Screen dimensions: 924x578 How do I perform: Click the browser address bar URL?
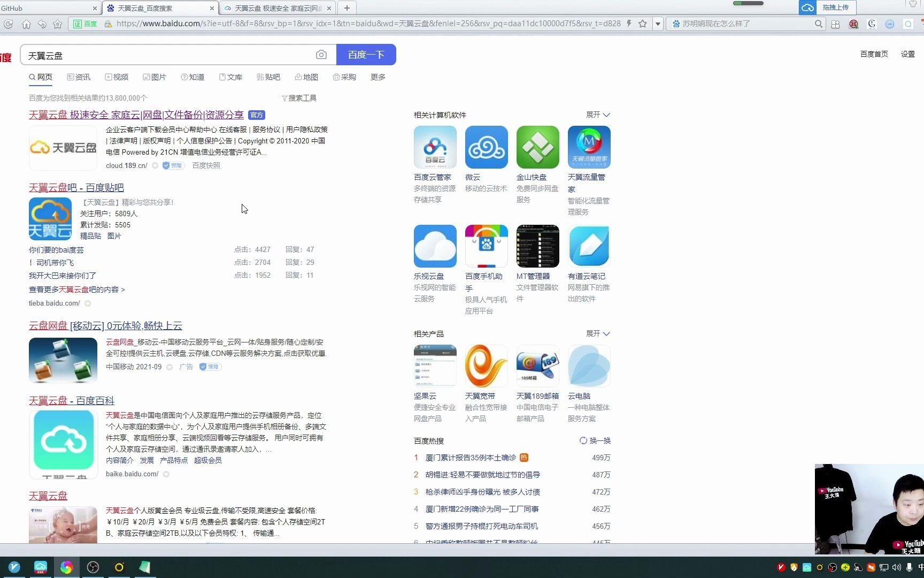click(x=368, y=24)
